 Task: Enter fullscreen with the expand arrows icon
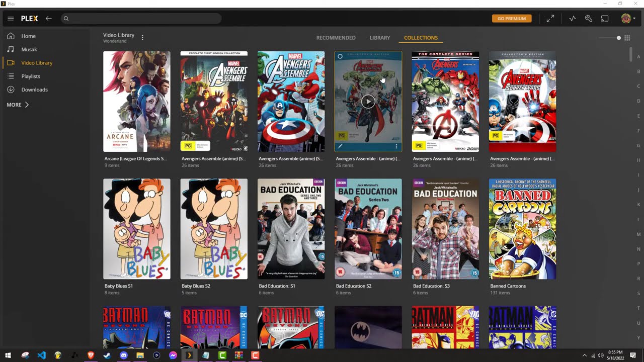550,19
